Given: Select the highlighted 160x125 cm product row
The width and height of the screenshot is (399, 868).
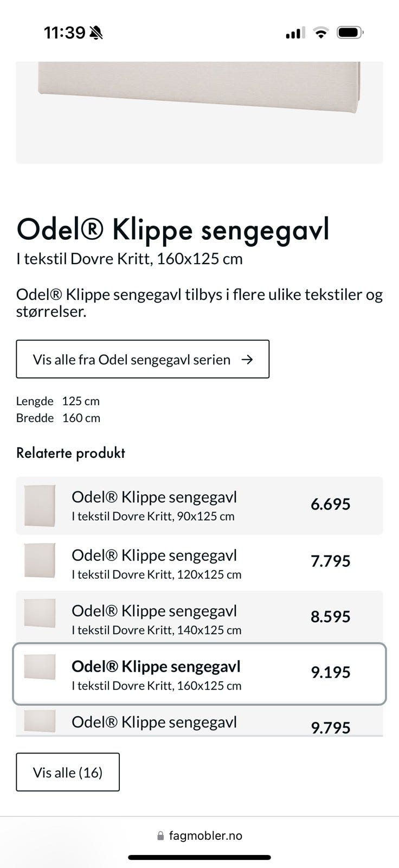Looking at the screenshot, I should 200,674.
